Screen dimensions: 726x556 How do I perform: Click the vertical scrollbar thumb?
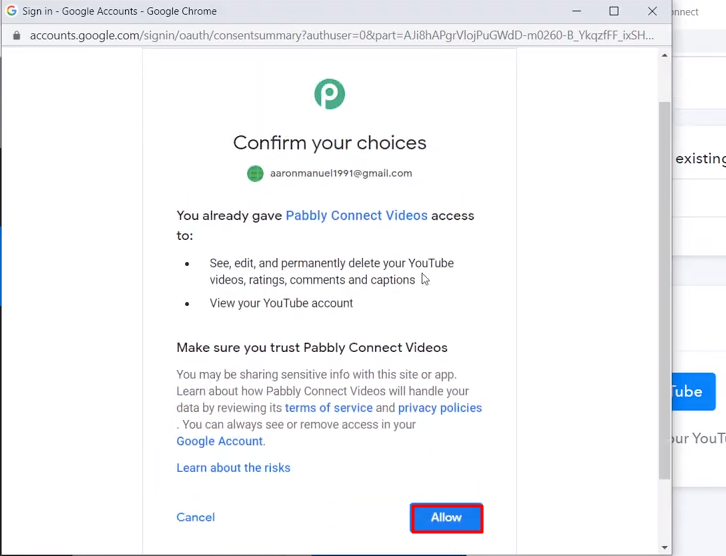[x=665, y=290]
